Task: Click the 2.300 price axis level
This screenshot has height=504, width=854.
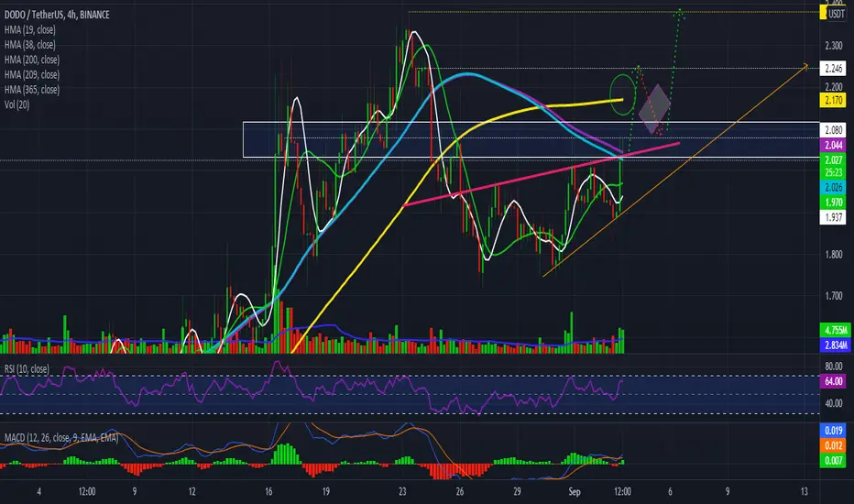Action: (x=833, y=46)
